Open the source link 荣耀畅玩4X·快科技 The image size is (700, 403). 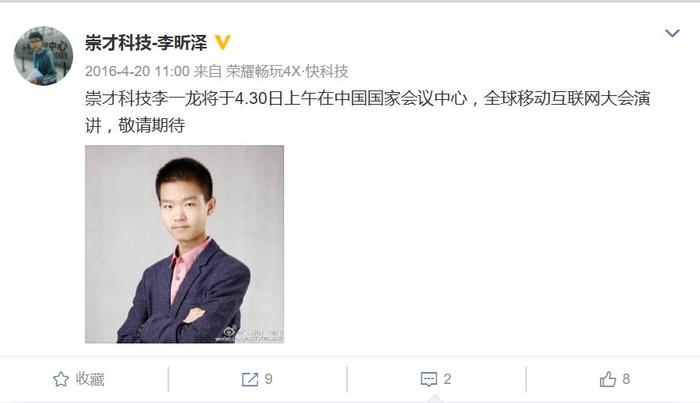287,71
